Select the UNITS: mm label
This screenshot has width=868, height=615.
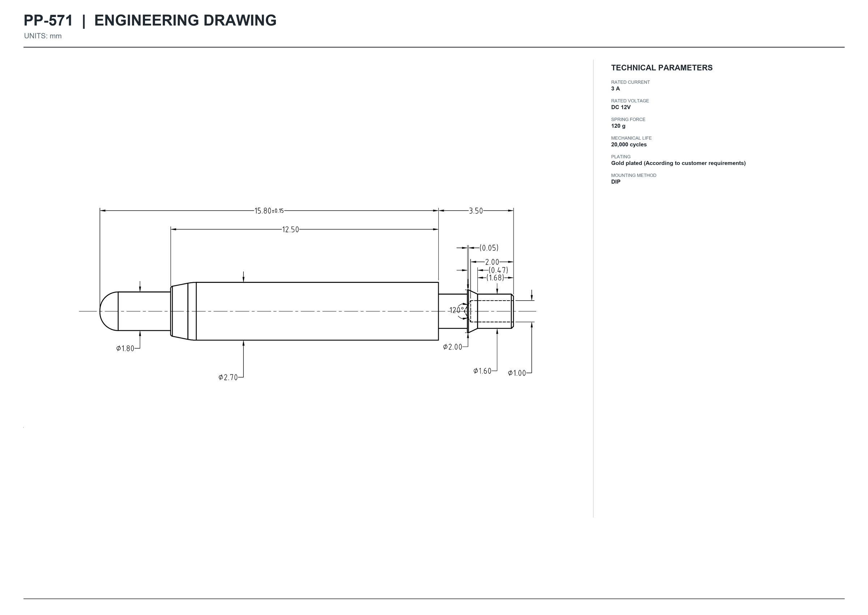43,36
